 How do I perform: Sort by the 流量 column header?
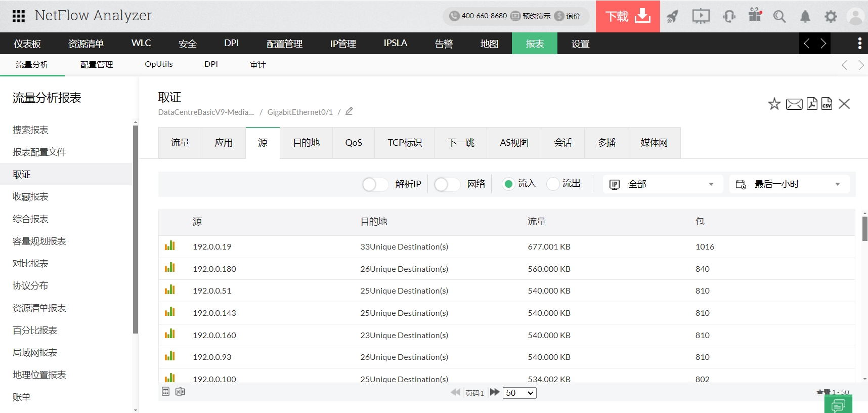(x=537, y=222)
